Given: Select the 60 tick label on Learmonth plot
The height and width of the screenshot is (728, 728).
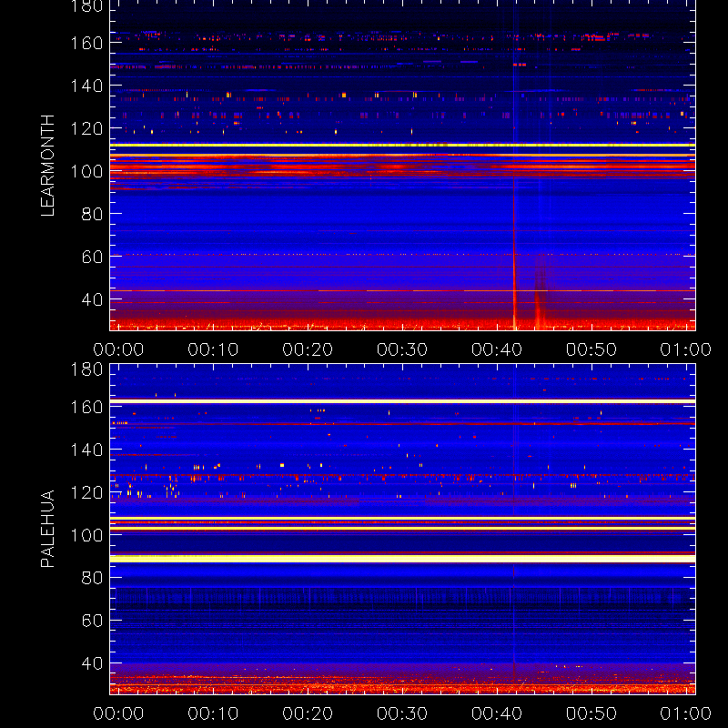Looking at the screenshot, I should click(x=92, y=257).
